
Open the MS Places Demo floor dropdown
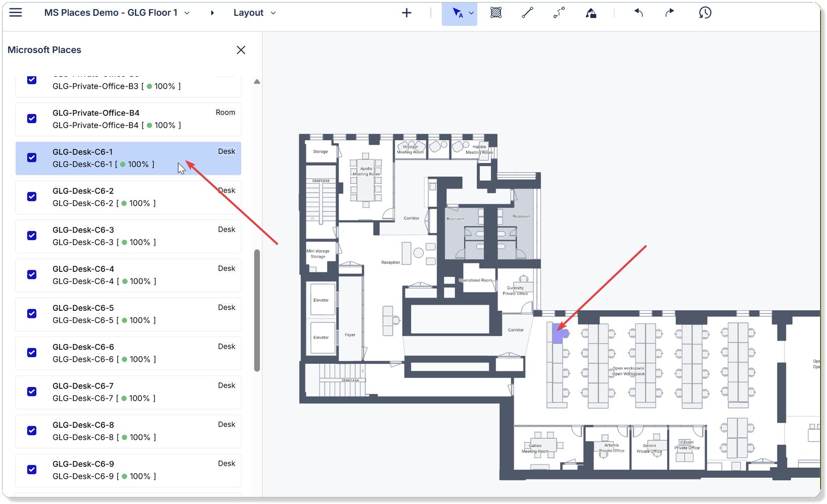(117, 13)
